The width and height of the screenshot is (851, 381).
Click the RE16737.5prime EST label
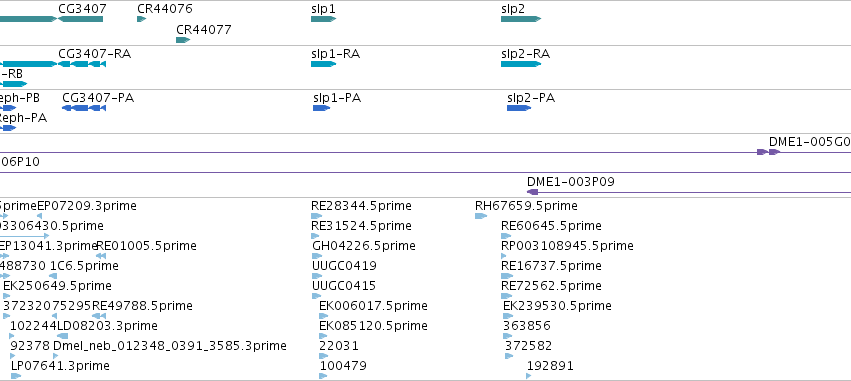click(551, 266)
